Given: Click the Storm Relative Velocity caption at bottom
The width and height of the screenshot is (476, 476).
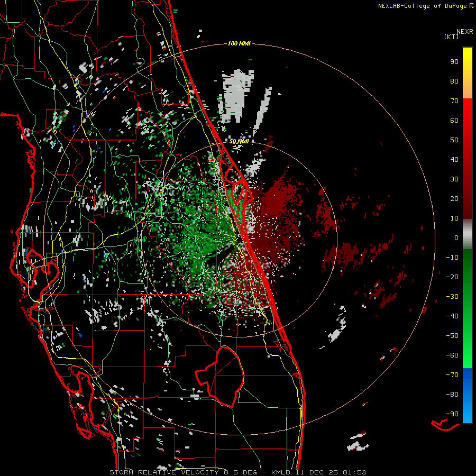Looking at the screenshot, I should [x=237, y=472].
